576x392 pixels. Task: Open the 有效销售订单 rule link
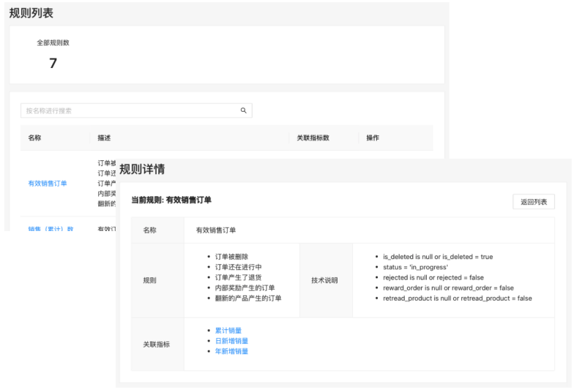pos(48,183)
